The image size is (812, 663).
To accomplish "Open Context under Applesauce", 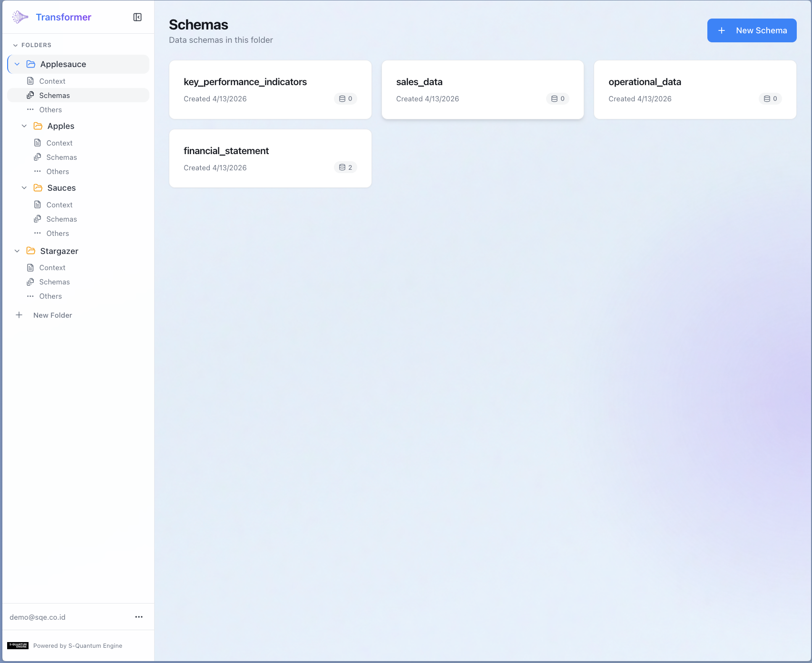I will point(52,81).
